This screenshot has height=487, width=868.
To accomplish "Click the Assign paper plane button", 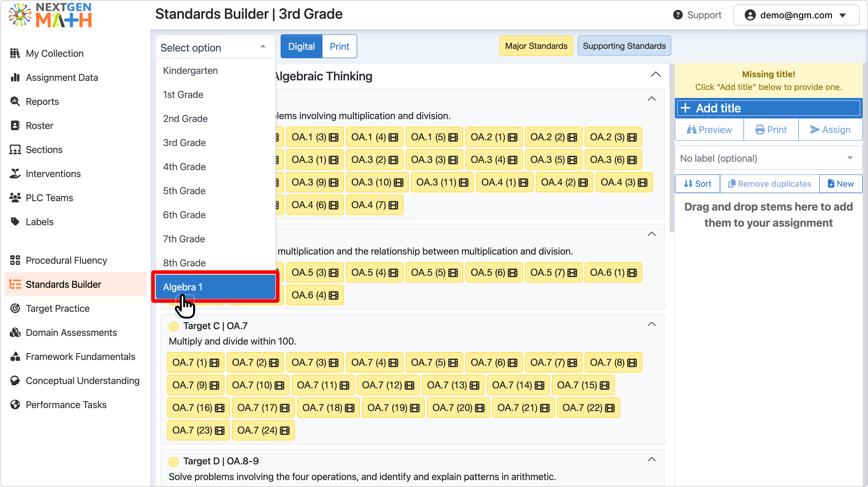I will click(x=830, y=130).
